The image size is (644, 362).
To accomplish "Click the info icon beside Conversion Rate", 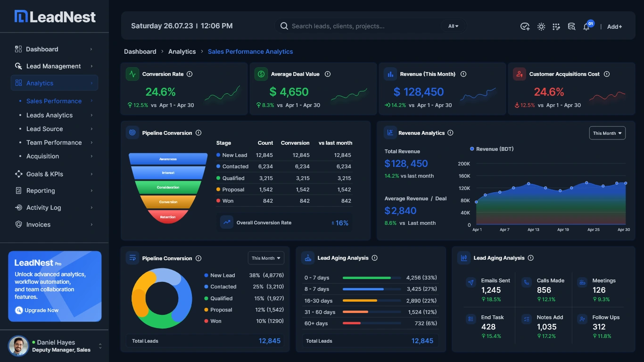I will [x=190, y=74].
